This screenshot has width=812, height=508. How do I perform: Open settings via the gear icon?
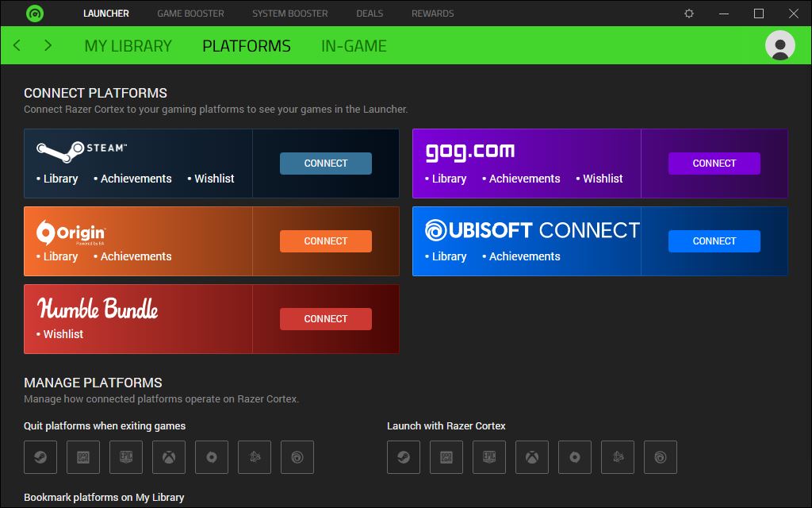click(689, 13)
